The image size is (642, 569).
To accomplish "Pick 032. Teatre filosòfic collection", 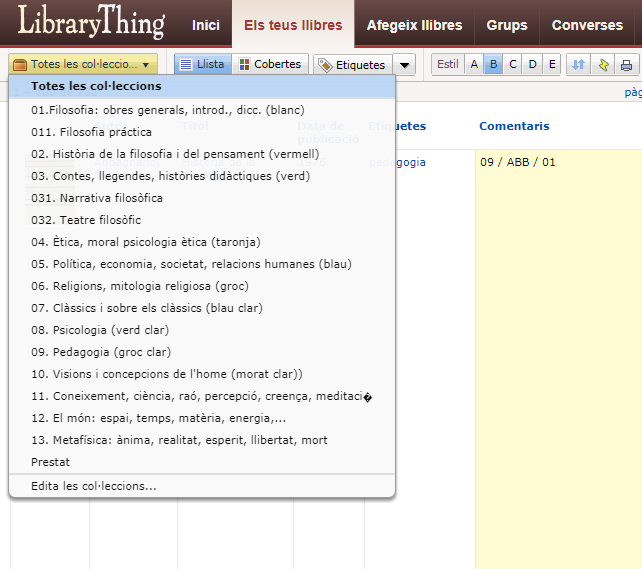I will 202,220.
